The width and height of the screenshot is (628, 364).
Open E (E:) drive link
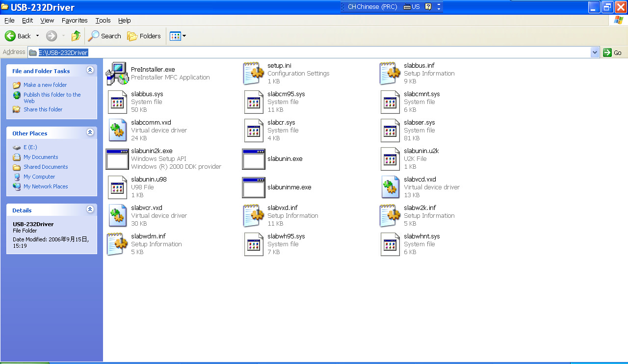click(30, 147)
